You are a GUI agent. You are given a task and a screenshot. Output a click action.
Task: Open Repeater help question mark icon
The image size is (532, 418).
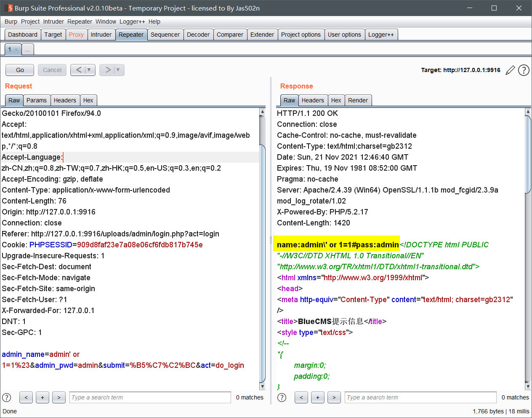[x=524, y=70]
